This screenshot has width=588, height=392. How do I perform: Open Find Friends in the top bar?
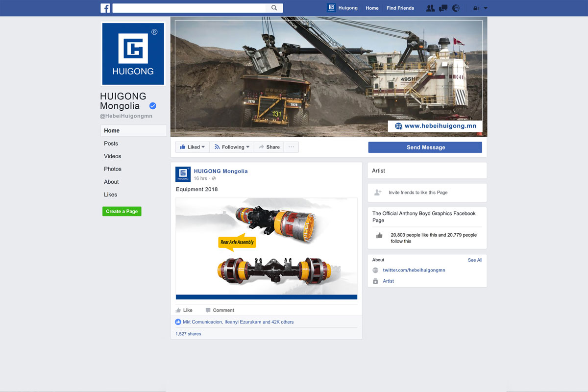[x=400, y=8]
